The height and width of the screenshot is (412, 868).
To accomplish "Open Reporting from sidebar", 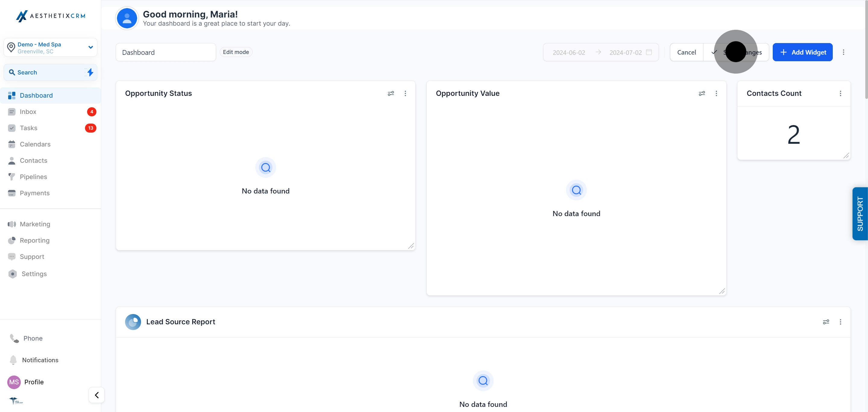I will pos(34,240).
